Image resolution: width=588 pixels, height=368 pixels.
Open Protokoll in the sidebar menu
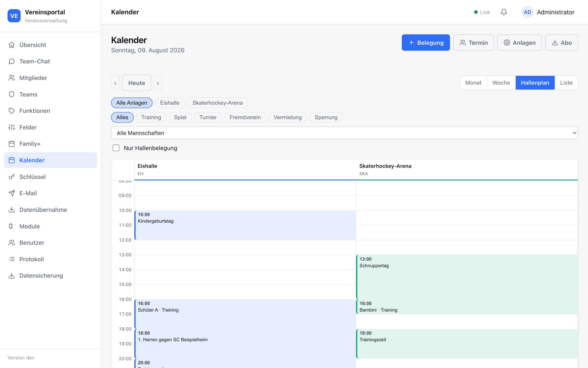[x=51, y=259]
